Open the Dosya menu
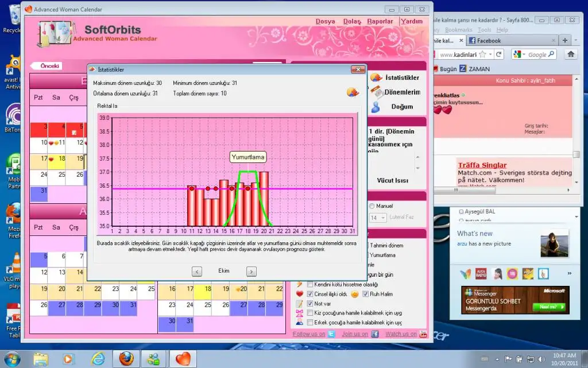Viewport: 588px width, 368px height. tap(325, 21)
